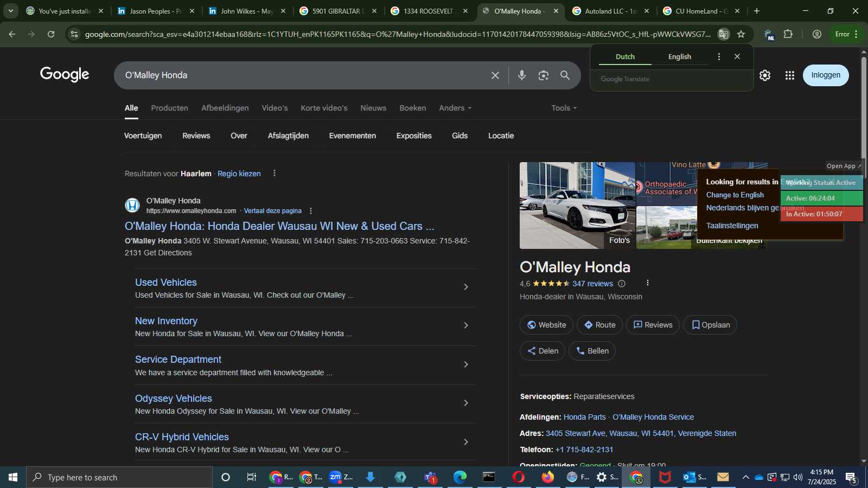
Task: Switch to Afbeeldingen search tab
Action: [225, 108]
